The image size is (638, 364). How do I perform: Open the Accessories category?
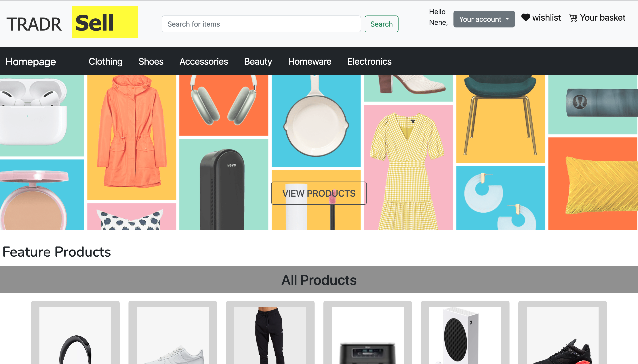[204, 62]
